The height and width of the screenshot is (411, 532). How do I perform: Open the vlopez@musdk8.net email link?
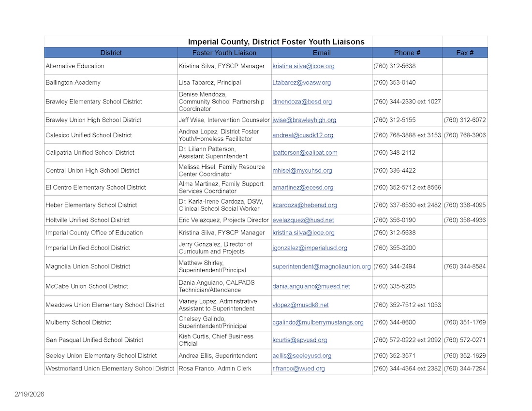click(x=300, y=305)
